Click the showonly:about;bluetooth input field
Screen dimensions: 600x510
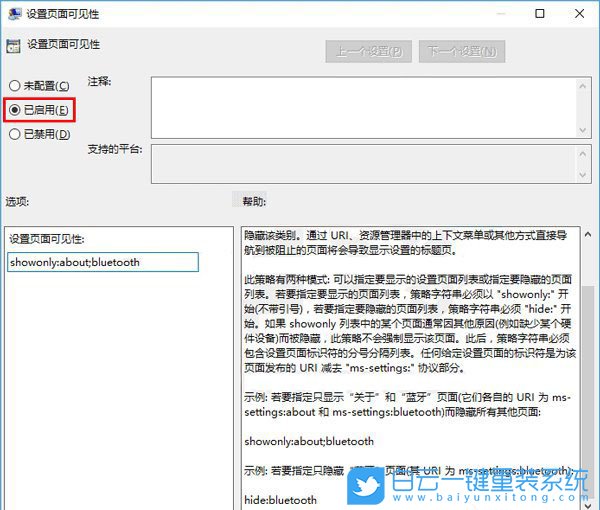point(103,262)
